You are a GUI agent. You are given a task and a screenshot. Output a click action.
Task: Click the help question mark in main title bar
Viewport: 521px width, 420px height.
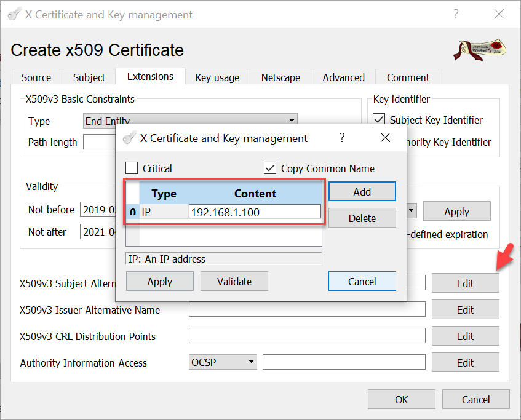456,14
